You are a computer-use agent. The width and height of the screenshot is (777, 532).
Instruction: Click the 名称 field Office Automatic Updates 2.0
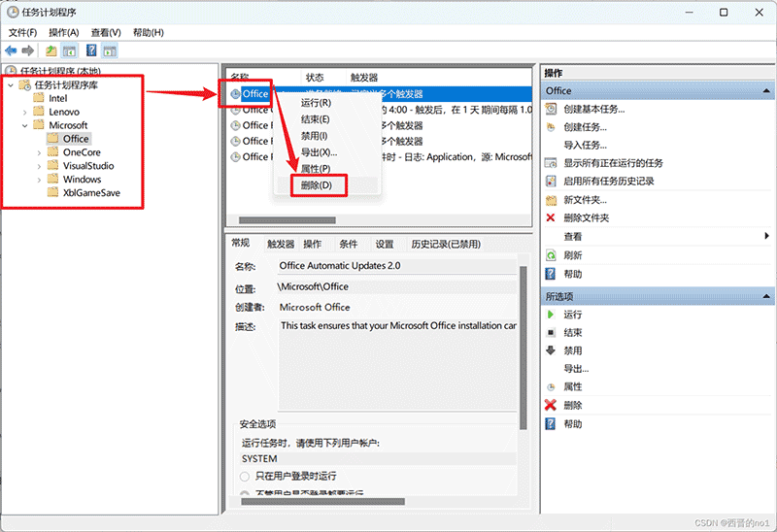point(396,266)
